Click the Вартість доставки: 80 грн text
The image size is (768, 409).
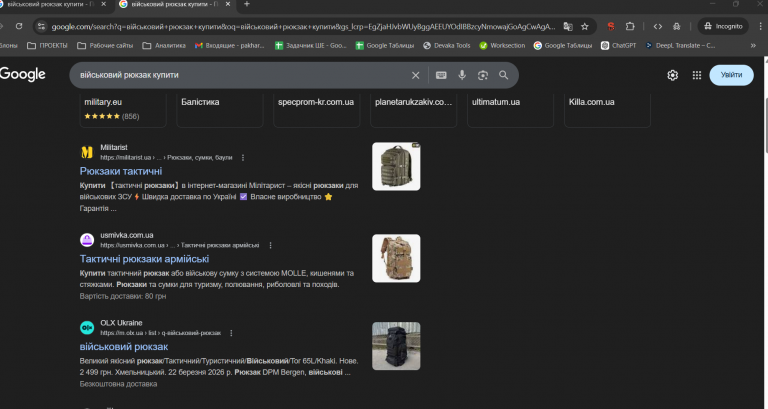click(x=123, y=296)
